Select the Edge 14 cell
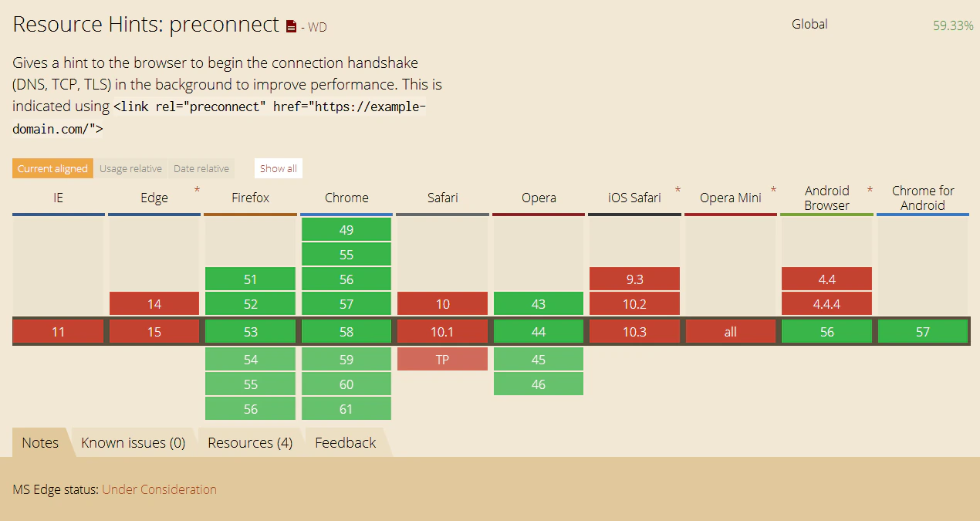The image size is (980, 521). (154, 304)
